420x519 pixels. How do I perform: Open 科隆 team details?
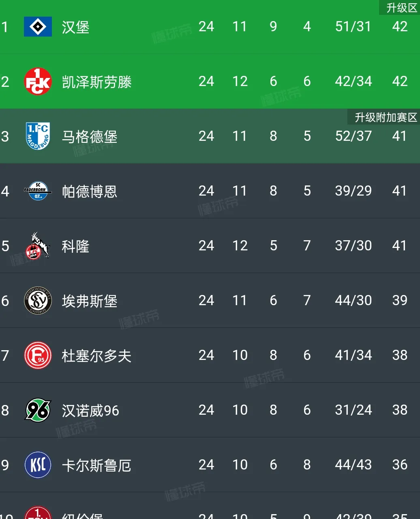(75, 246)
